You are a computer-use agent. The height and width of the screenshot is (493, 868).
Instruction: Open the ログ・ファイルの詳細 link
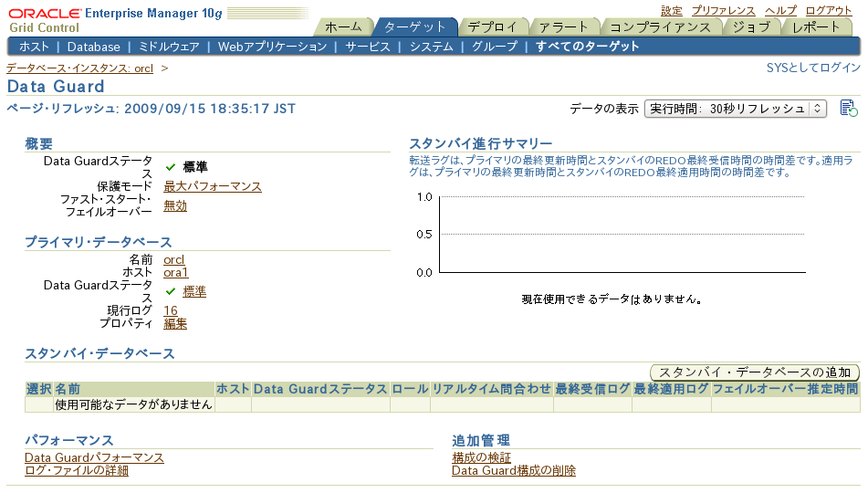point(77,470)
